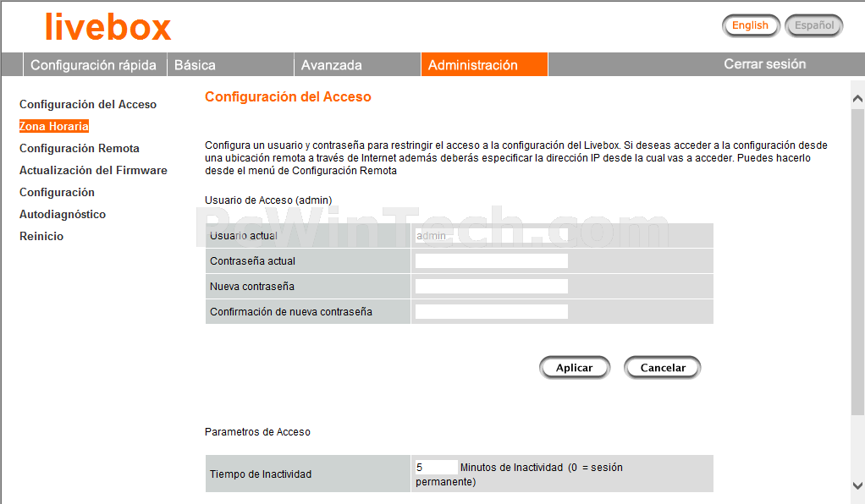Click the Aplicar button
This screenshot has width=865, height=504.
point(575,368)
